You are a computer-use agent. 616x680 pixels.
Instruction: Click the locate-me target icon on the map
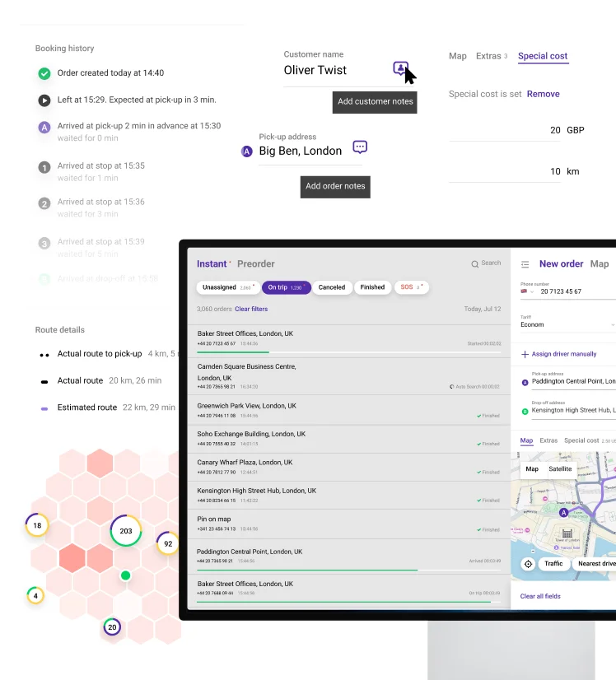point(528,564)
